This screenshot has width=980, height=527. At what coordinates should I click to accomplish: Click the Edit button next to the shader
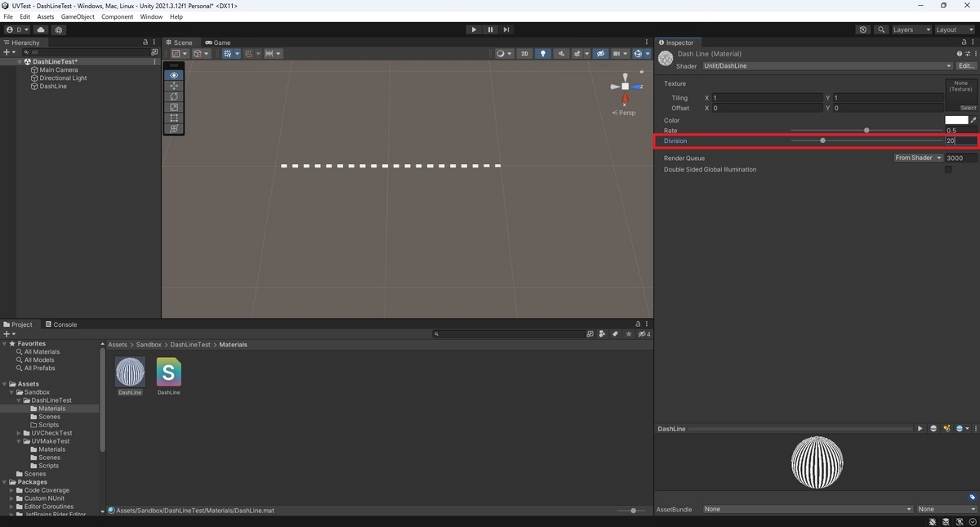pyautogui.click(x=966, y=65)
